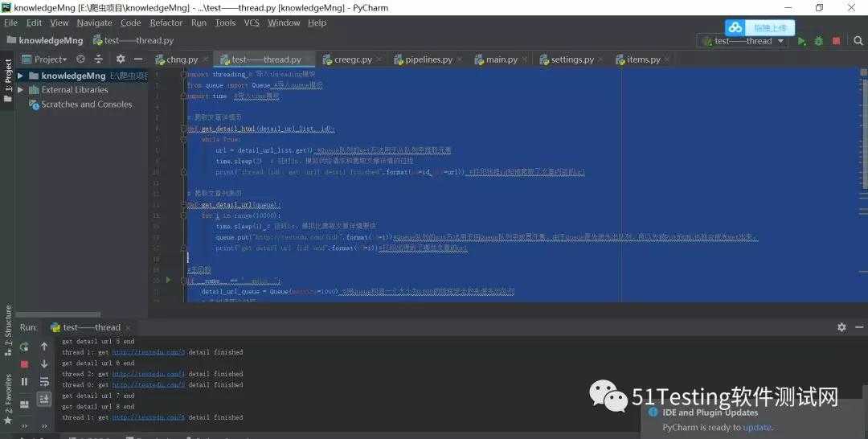Open the Run menu
This screenshot has width=868, height=439.
click(x=199, y=23)
